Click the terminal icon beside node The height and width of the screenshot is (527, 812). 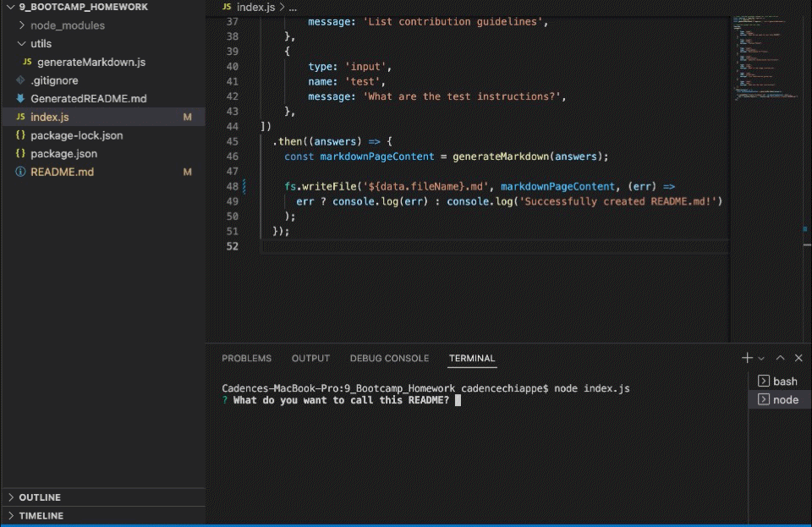(x=763, y=399)
